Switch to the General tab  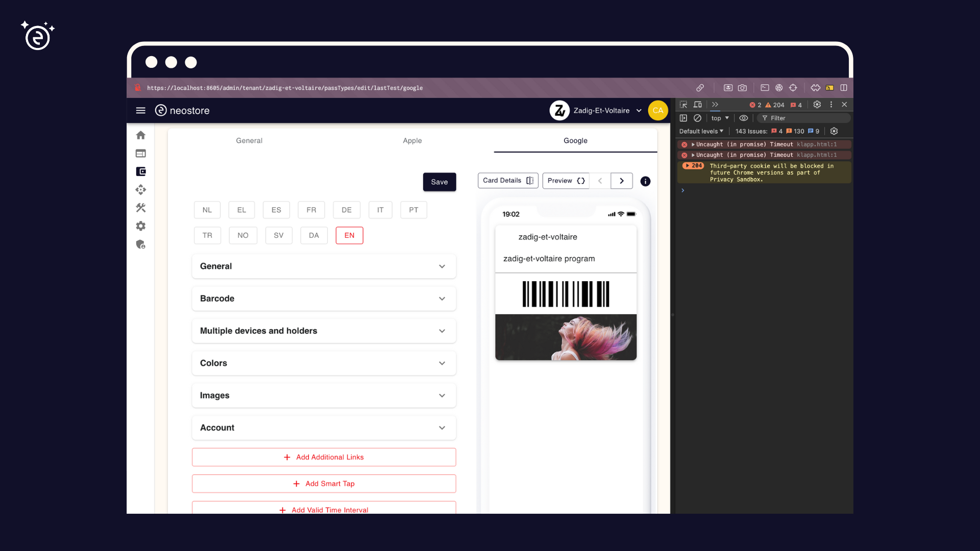coord(249,140)
